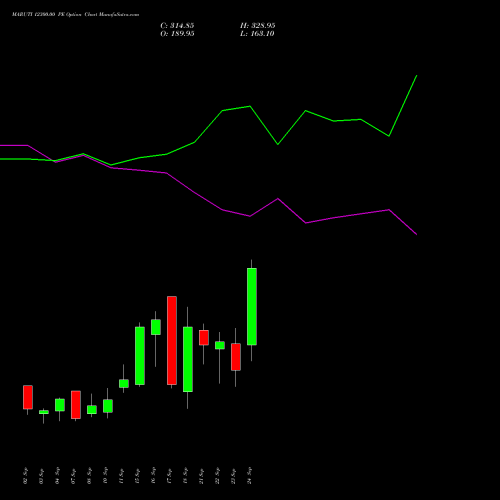Image resolution: width=500 pixels, height=500 pixels.
Task: Click the MARUTI option chart title
Action: coord(76,14)
